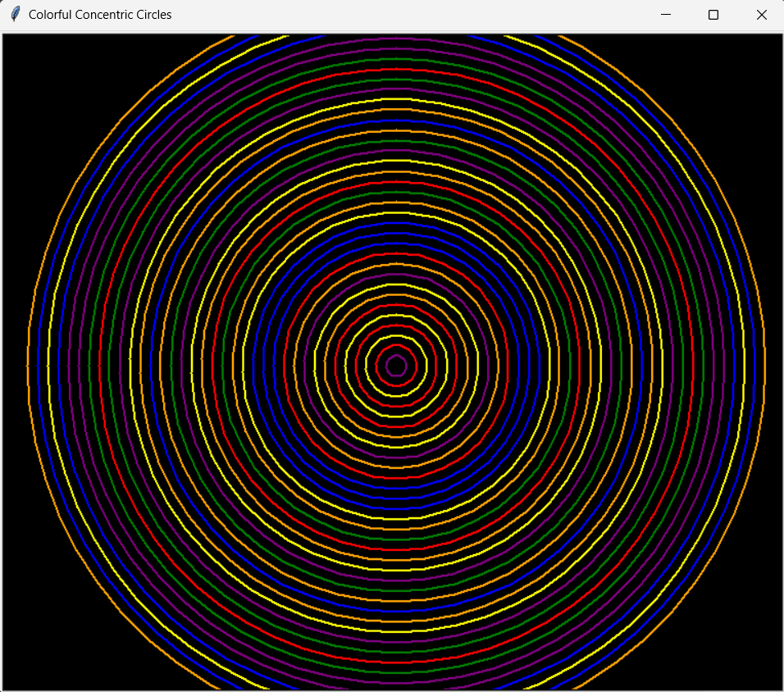The height and width of the screenshot is (692, 784).
Task: Toggle the drawing by clicking the exact center point
Action: click(394, 367)
